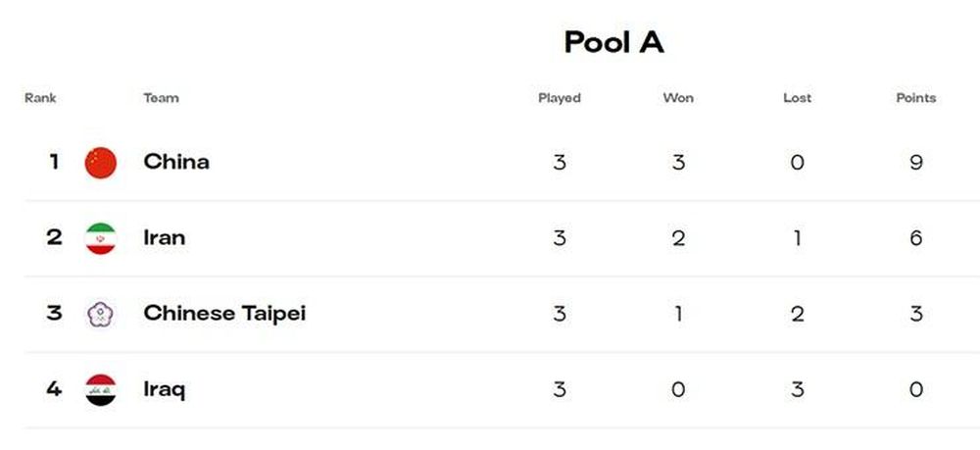Viewport: 980px width, 450px height.
Task: Sort by the Points column header
Action: pos(916,98)
